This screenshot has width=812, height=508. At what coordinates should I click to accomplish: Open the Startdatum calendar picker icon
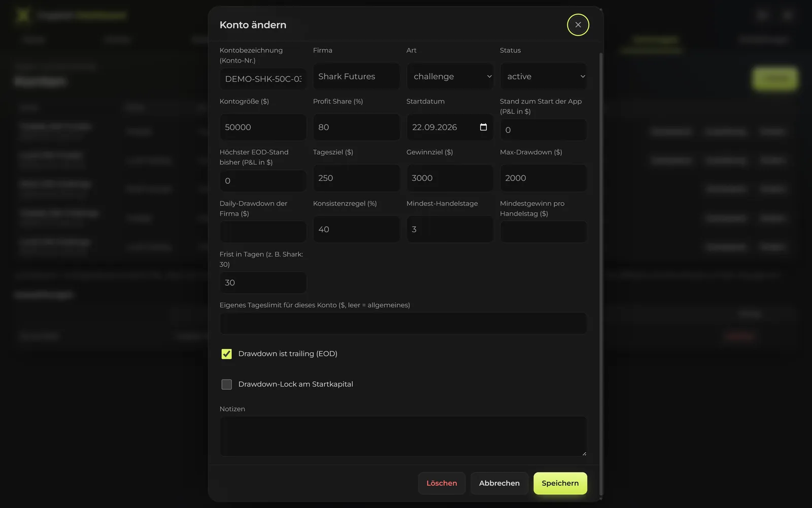pyautogui.click(x=483, y=127)
